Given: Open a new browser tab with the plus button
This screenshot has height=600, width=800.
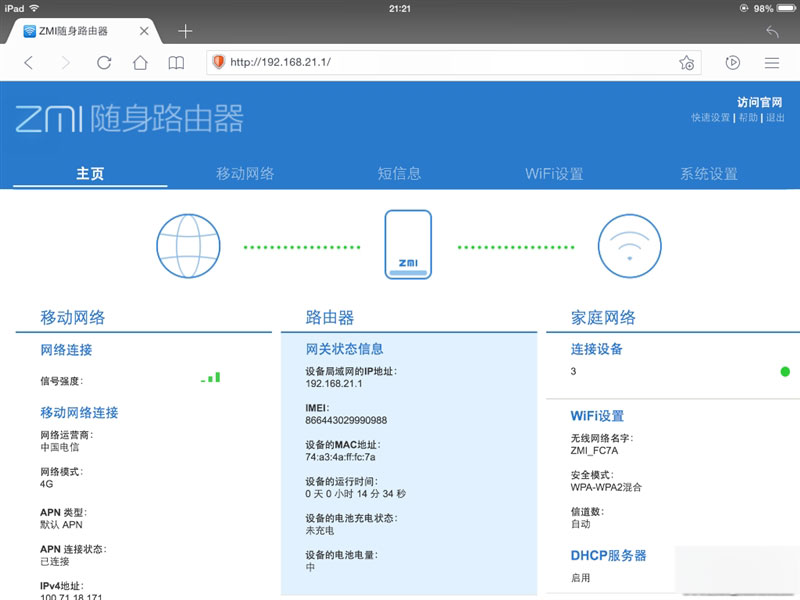Looking at the screenshot, I should [x=184, y=30].
